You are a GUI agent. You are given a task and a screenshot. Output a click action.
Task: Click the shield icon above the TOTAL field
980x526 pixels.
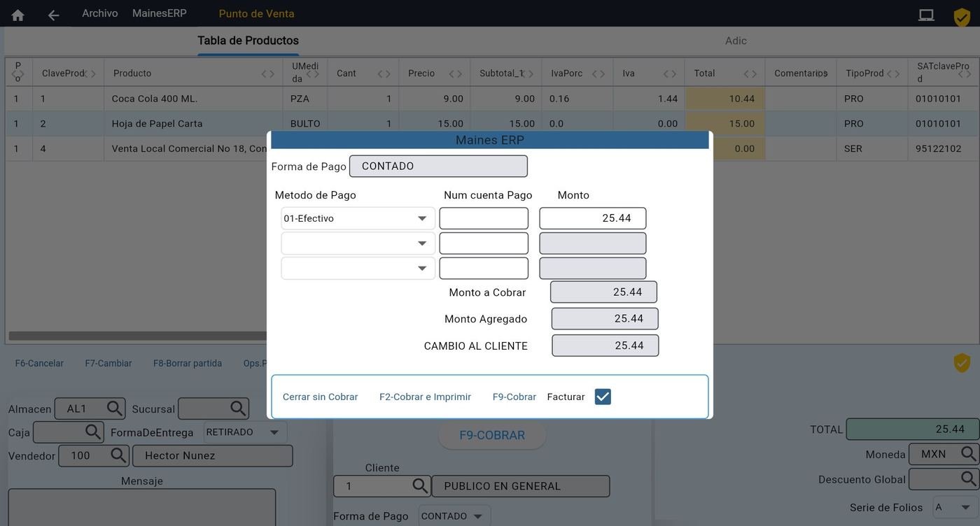(962, 363)
